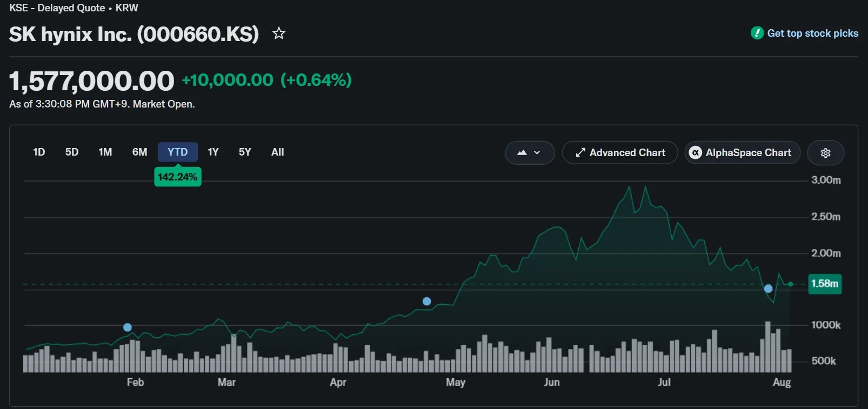
Task: Click the 2.00m axis label
Action: 826,253
